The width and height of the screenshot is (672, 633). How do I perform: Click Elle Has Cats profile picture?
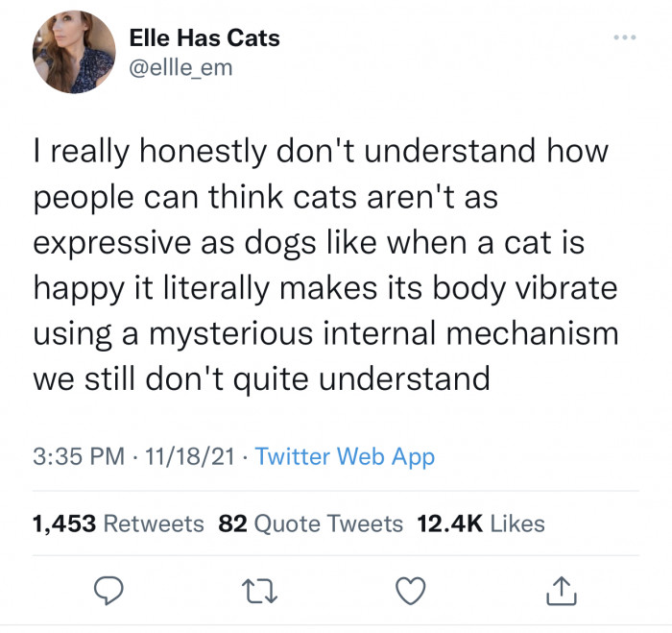coord(74,52)
